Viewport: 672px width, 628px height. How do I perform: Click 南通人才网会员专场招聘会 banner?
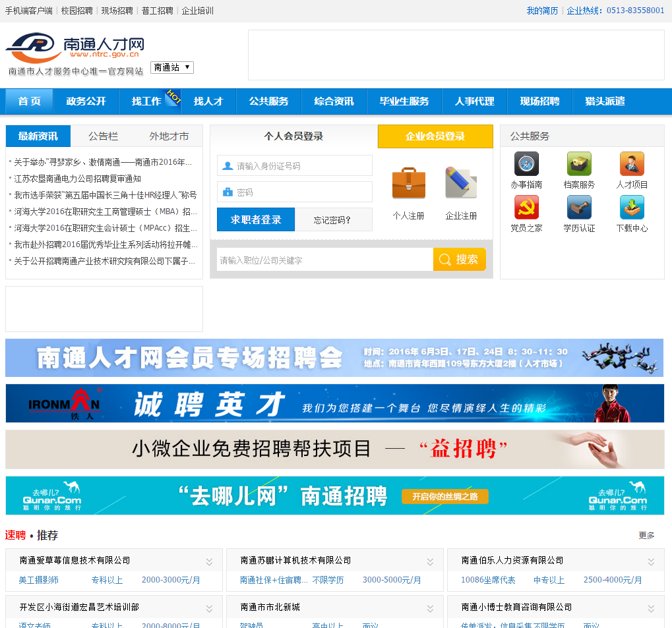(334, 358)
